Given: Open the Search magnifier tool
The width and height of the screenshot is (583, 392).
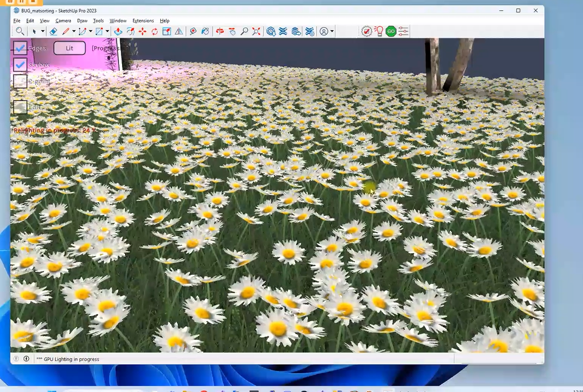Looking at the screenshot, I should point(20,31).
